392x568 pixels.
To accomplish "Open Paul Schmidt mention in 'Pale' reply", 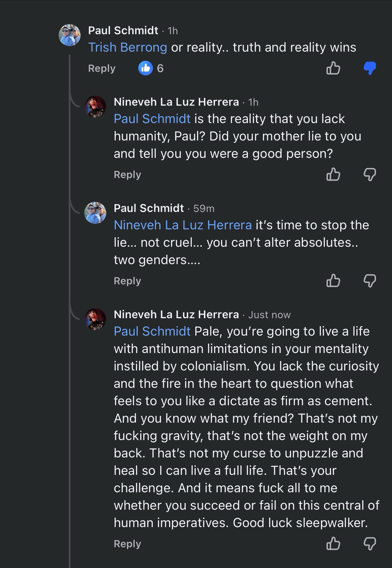I will [x=152, y=331].
